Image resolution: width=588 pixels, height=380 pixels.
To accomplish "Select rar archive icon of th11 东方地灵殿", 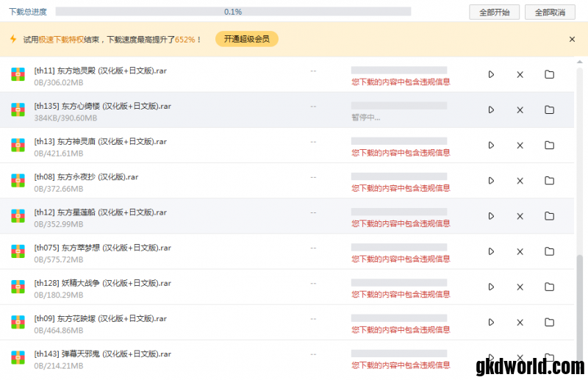I will [18, 74].
